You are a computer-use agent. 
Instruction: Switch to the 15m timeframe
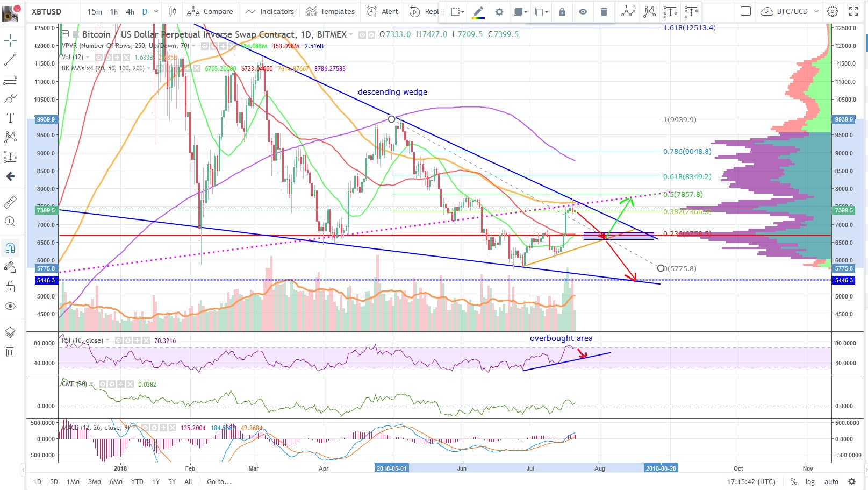95,11
